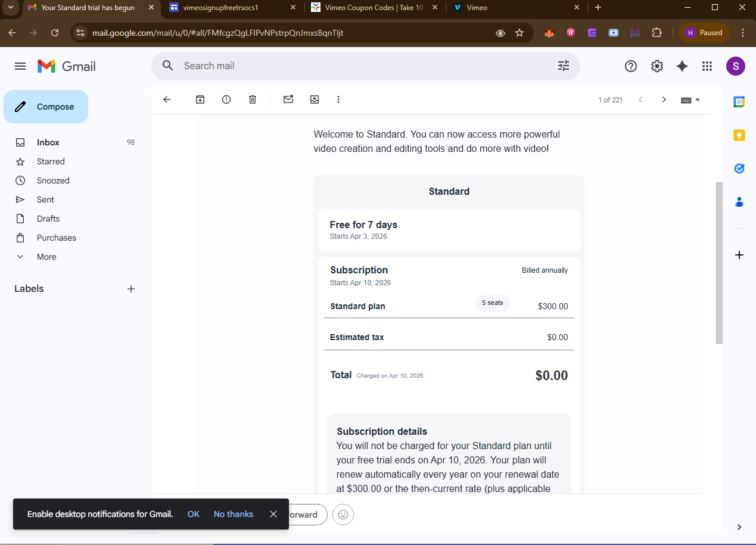Open Chrome three-dot menu
756x545 pixels.
pos(743,33)
